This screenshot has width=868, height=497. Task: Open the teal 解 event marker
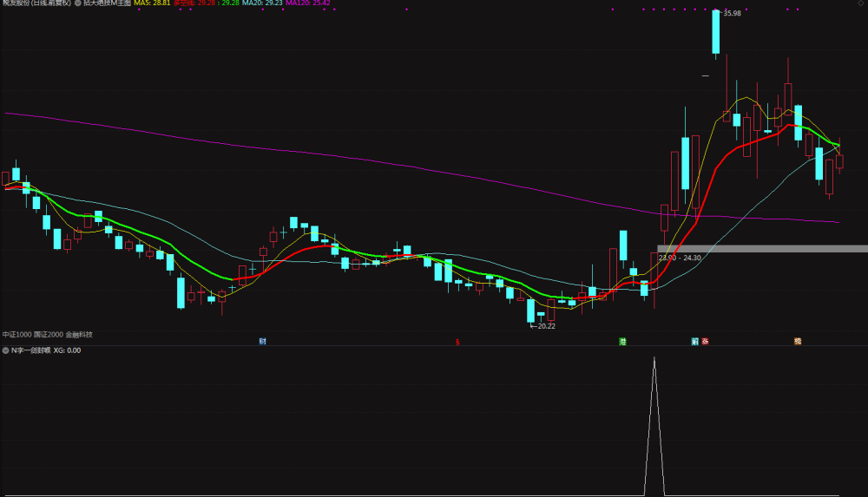pyautogui.click(x=694, y=342)
